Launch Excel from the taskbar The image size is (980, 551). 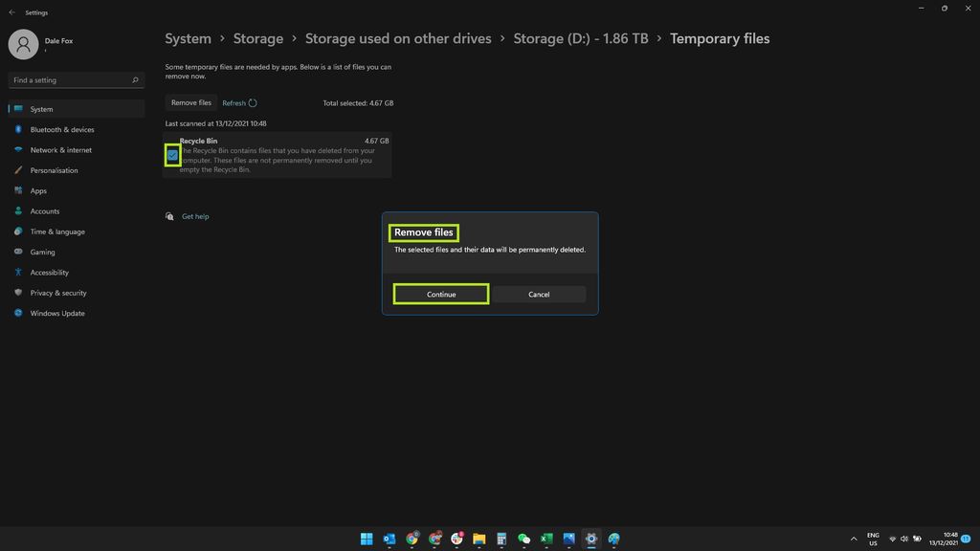[546, 539]
